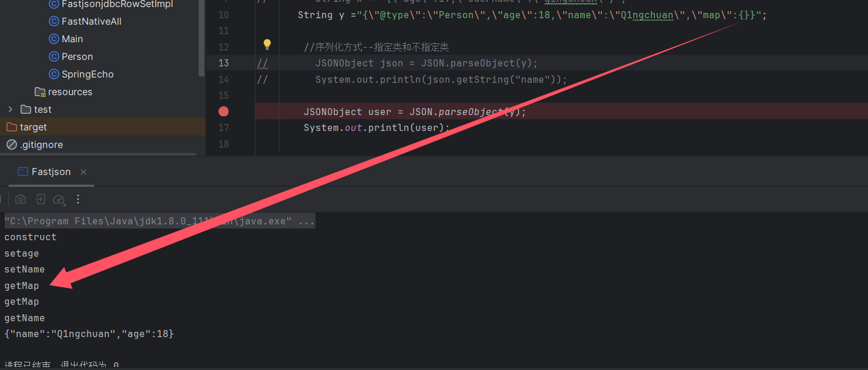Open the run toolbar more options menu

tap(78, 200)
